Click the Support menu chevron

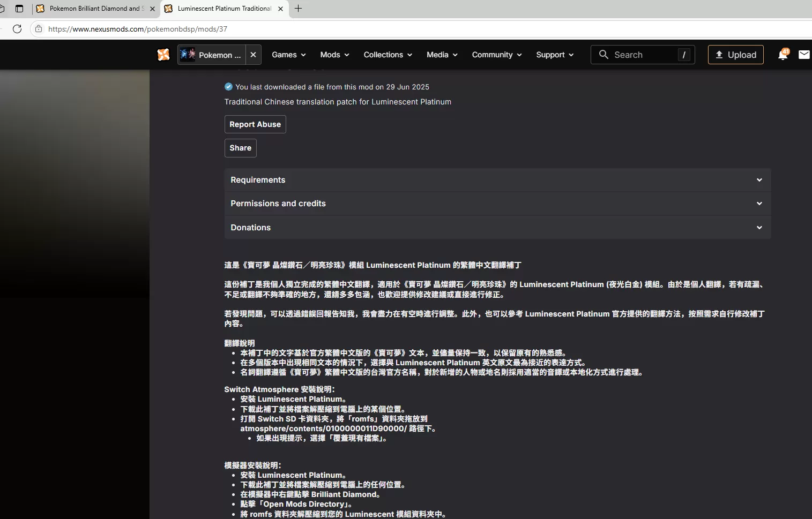coord(571,55)
